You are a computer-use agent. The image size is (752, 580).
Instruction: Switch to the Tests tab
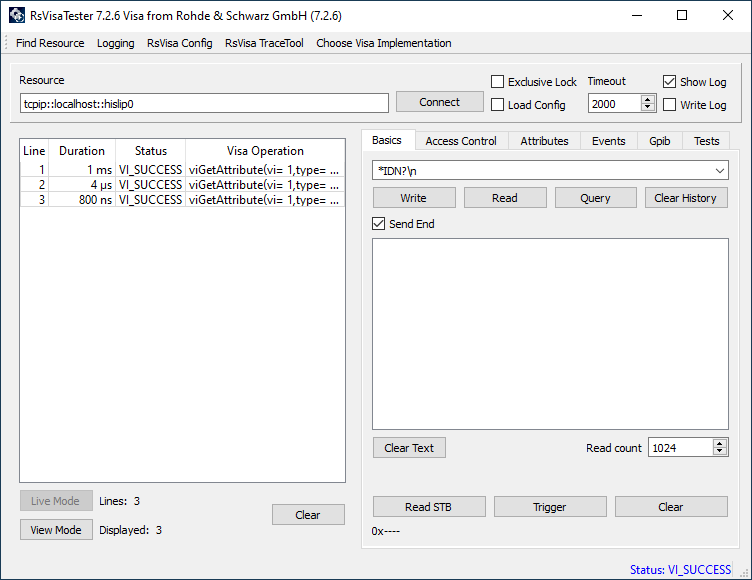pyautogui.click(x=706, y=141)
